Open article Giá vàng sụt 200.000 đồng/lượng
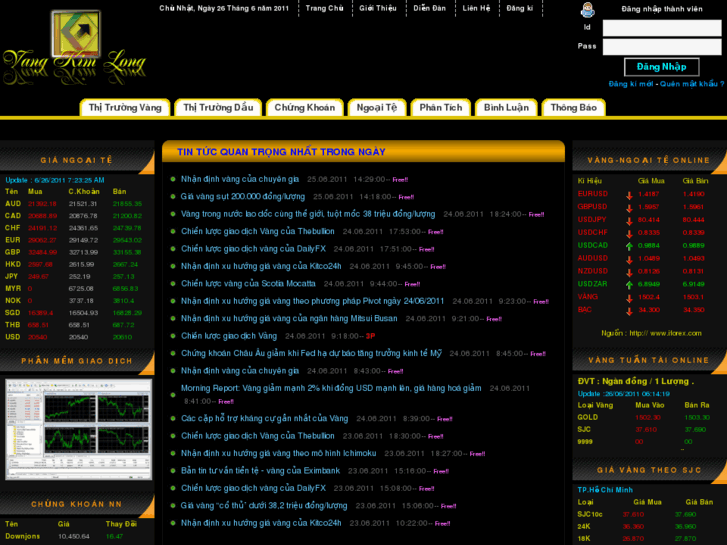 pos(243,197)
